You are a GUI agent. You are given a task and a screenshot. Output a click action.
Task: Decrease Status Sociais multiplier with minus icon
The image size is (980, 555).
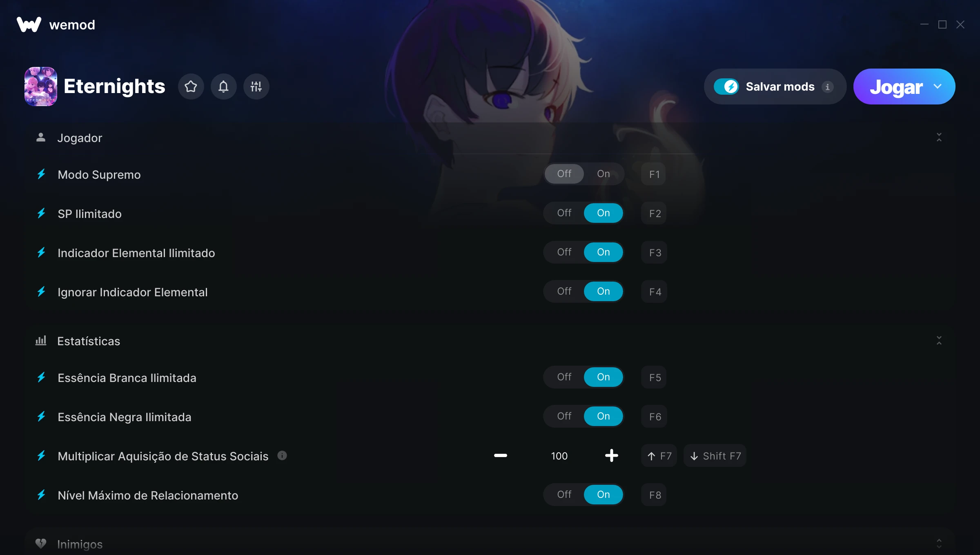tap(500, 455)
